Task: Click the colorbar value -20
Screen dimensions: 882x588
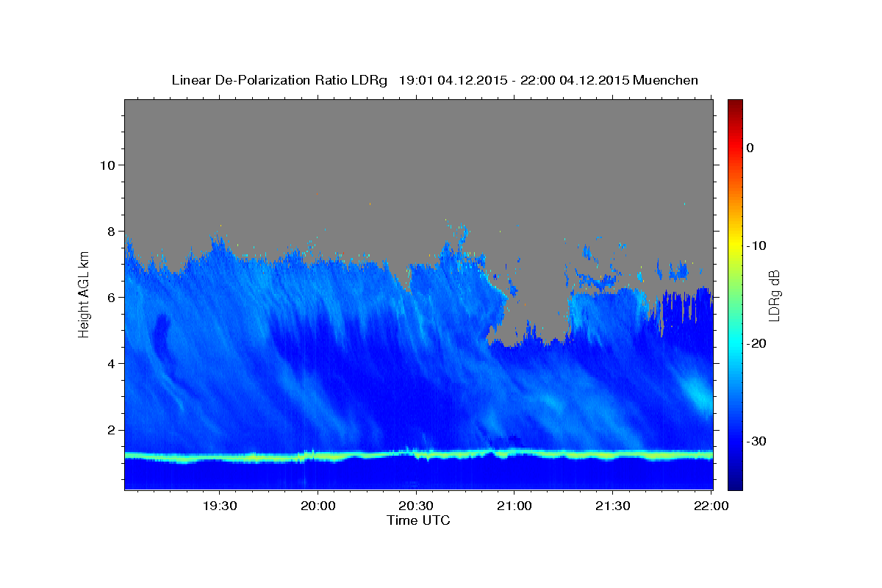Action: coord(758,343)
